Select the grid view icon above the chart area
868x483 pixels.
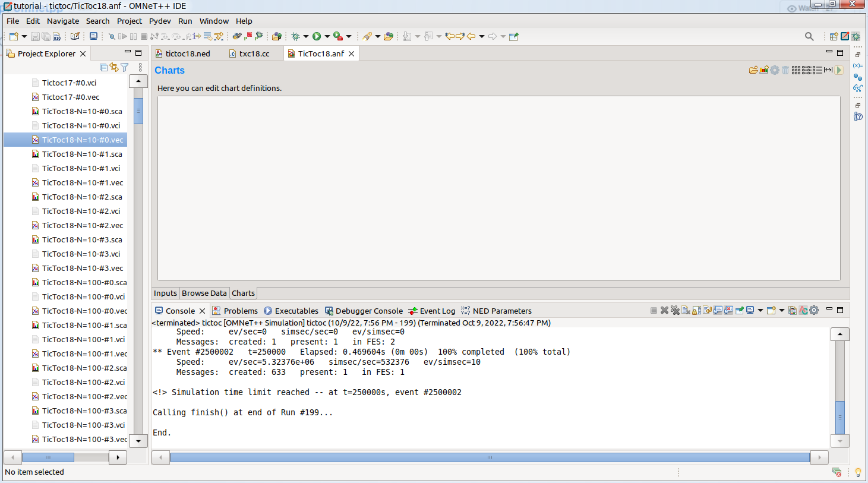(796, 70)
